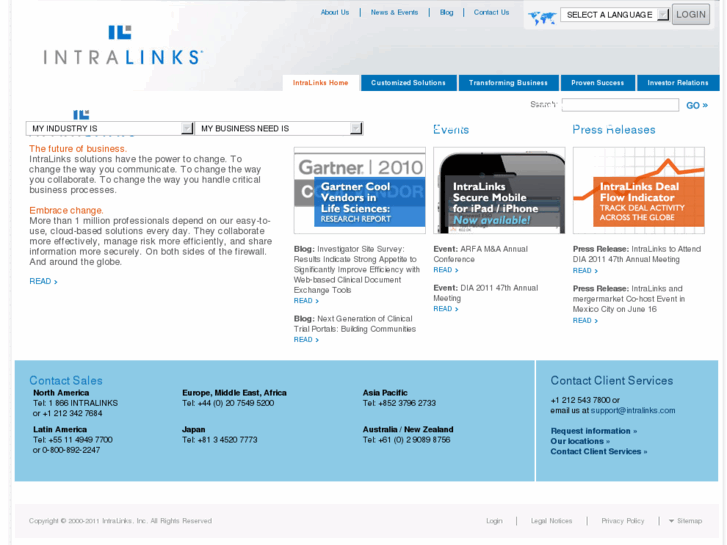Select the IntraLinks Home tab
Viewport: 727px width, 545px height.
coord(320,83)
